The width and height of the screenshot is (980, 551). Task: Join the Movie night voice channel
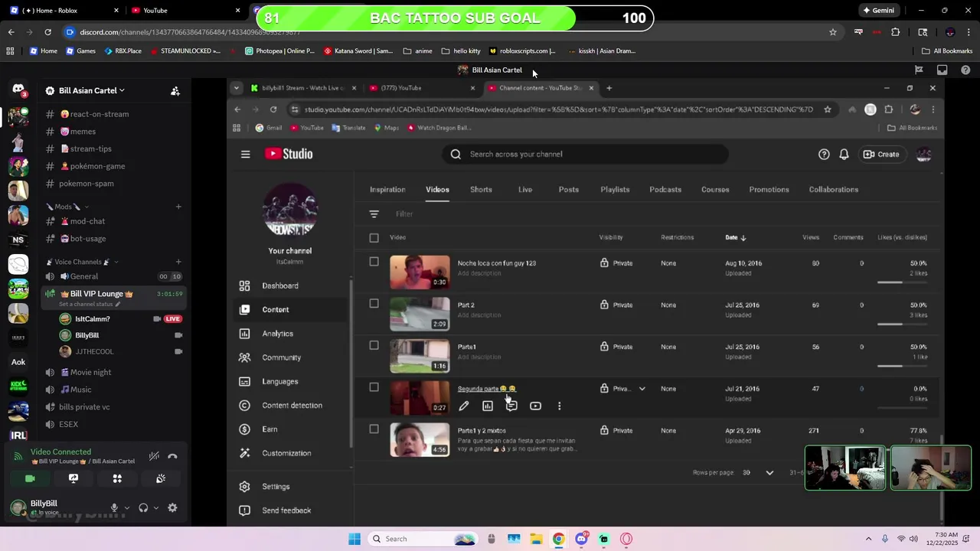coord(90,372)
